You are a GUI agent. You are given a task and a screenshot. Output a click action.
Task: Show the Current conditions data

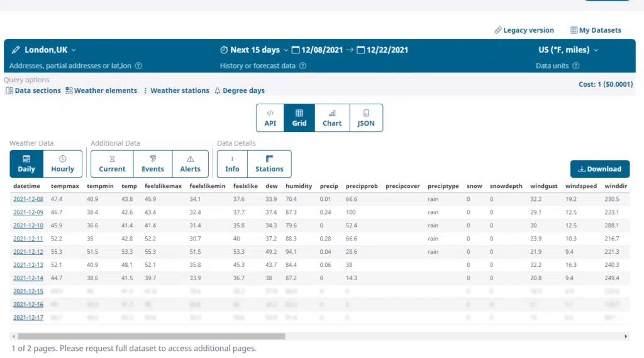point(112,163)
